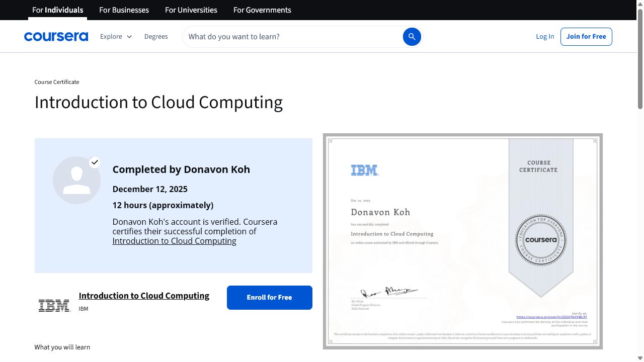Click the 'December 12, 2025' date
This screenshot has width=644, height=362.
(150, 189)
